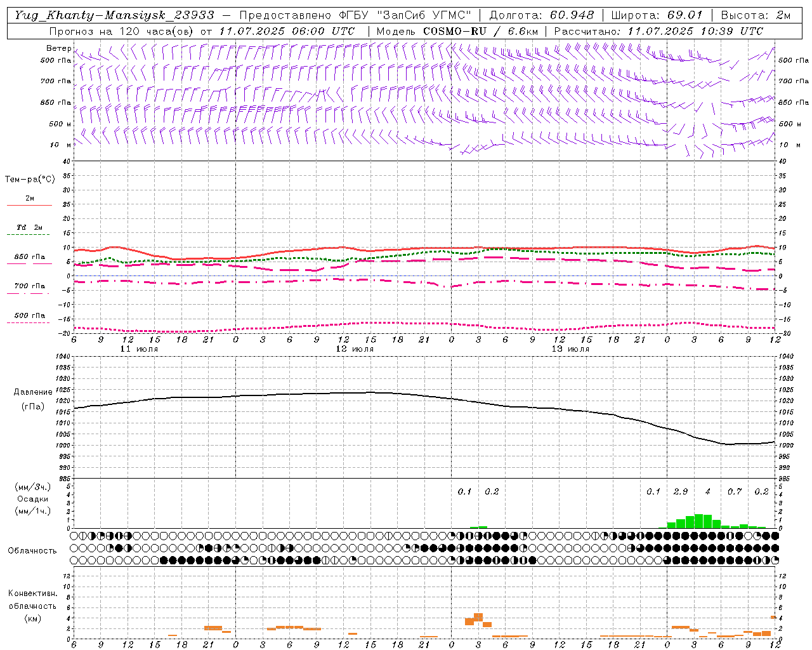
Task: Click the Облачность cloudiness label
Action: [x=32, y=551]
